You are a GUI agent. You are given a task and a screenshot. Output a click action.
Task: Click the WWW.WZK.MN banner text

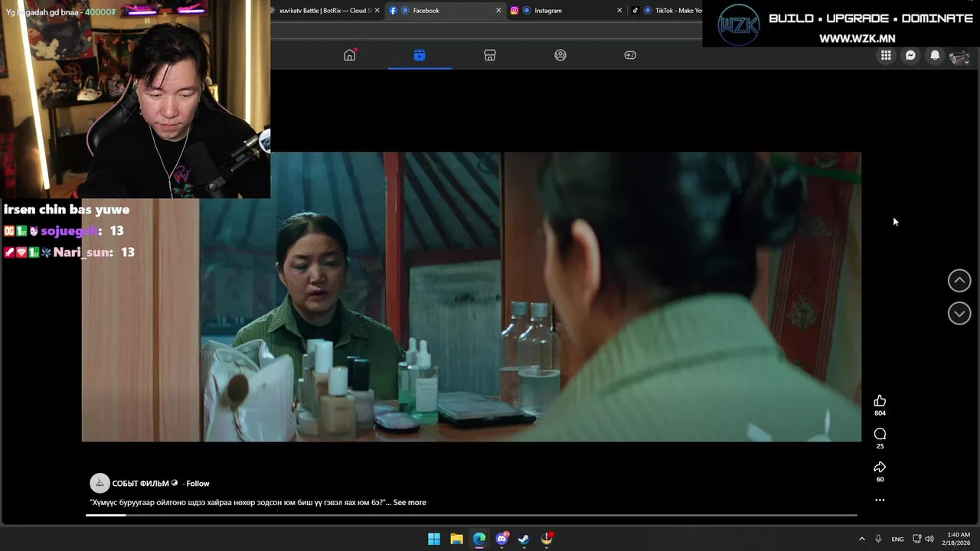pyautogui.click(x=857, y=38)
